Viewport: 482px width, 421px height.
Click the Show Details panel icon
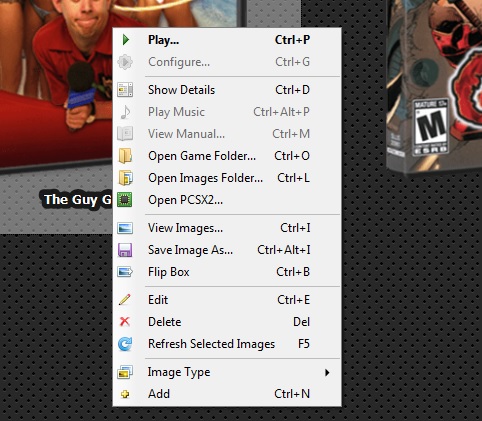[125, 90]
